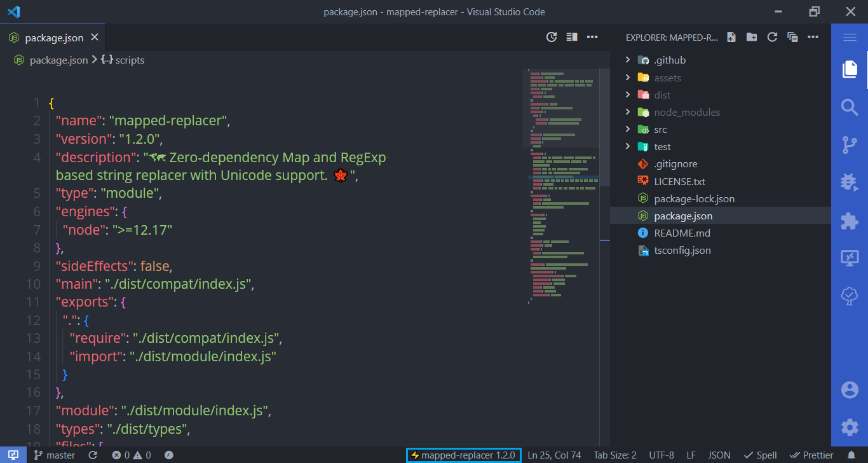Click "mapped-replacer" name value on line 2
The image size is (868, 463).
pos(168,121)
